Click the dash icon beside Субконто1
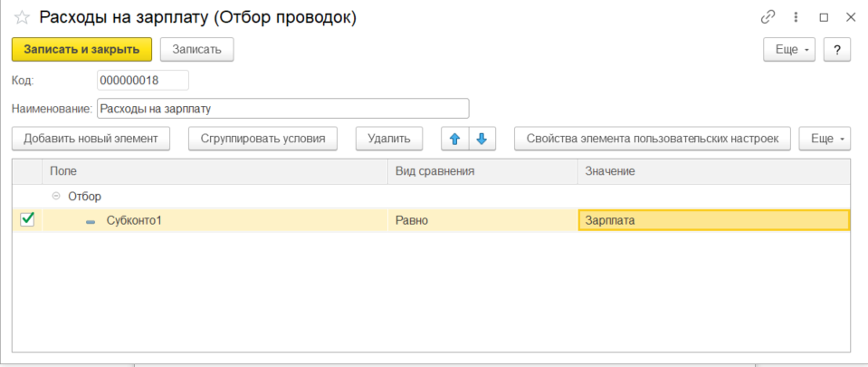 click(x=91, y=220)
